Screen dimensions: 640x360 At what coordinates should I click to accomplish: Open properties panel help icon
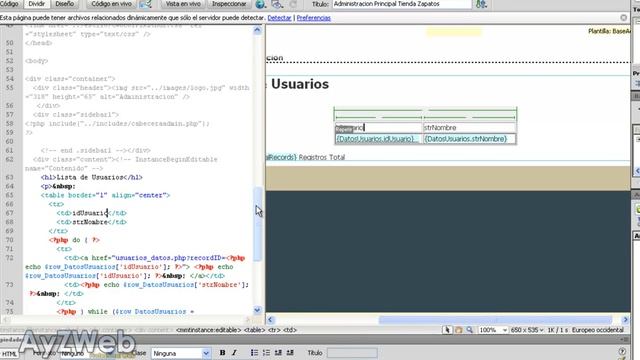pyautogui.click(x=622, y=351)
